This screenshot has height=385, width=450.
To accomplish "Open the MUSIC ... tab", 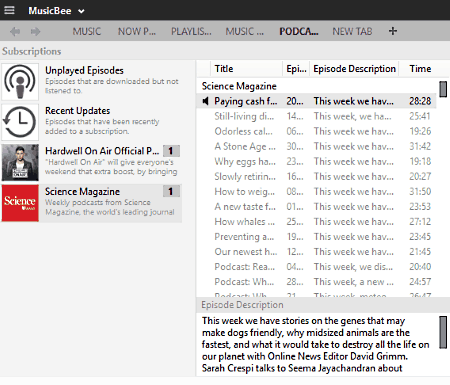I will (244, 31).
